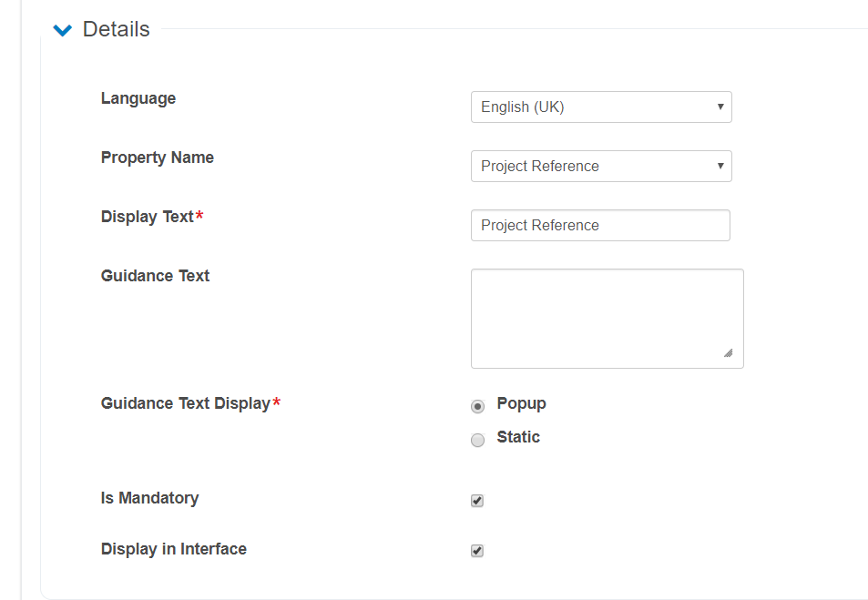Click the Popup option label text
The image size is (868, 600).
coord(521,403)
